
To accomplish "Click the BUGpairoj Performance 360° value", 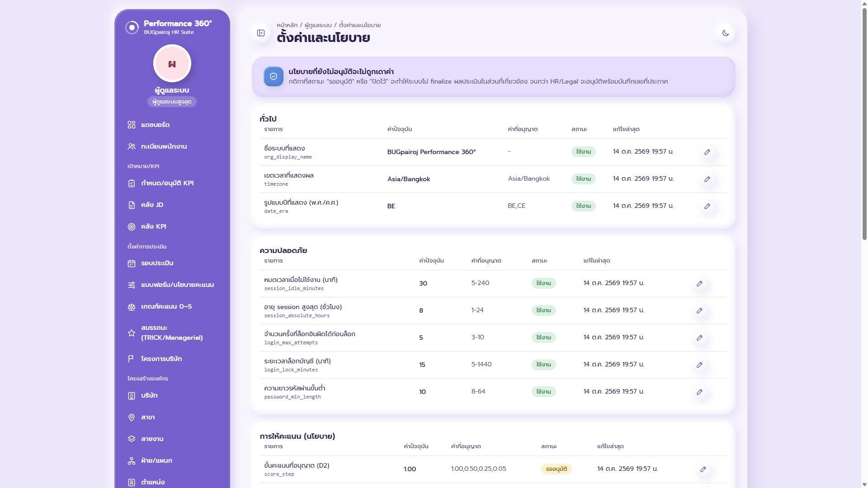I will coord(431,152).
